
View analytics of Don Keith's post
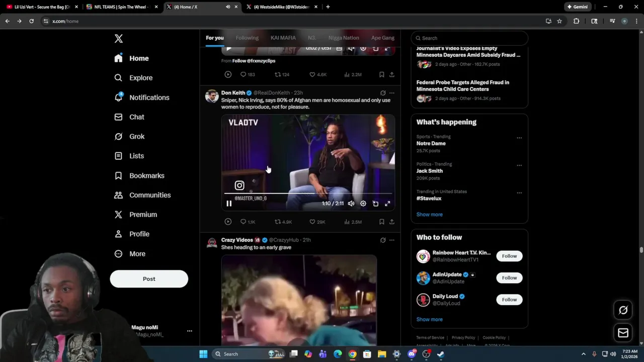[x=353, y=222]
